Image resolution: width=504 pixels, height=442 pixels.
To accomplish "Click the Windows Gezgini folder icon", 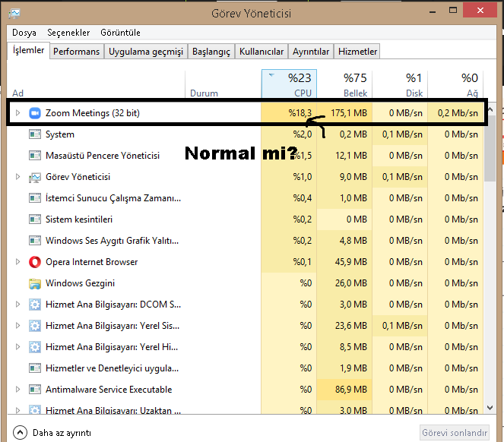I will click(35, 283).
